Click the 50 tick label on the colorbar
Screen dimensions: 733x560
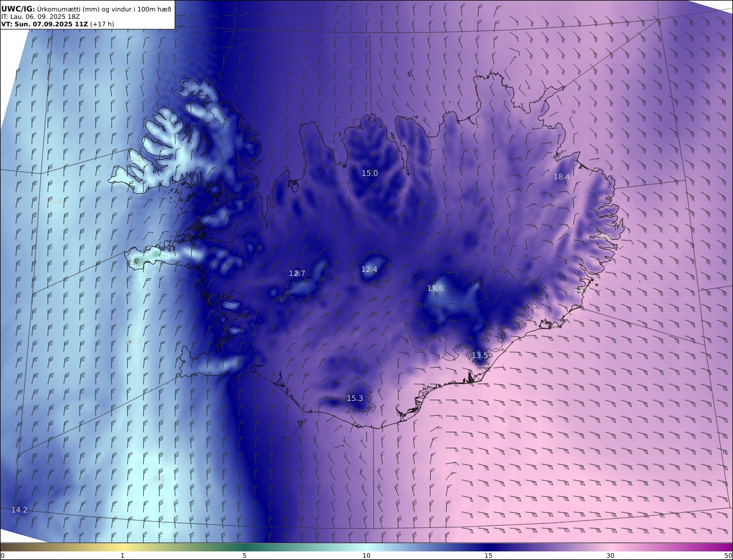click(x=728, y=555)
